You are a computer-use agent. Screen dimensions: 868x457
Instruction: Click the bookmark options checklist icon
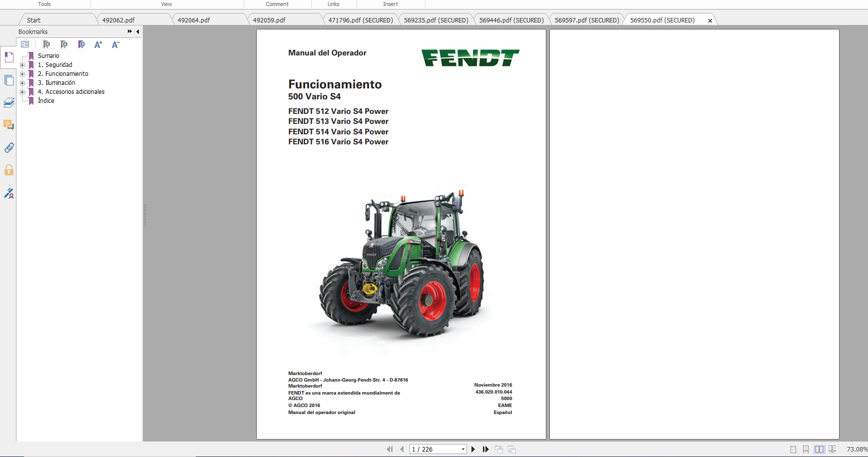(25, 44)
